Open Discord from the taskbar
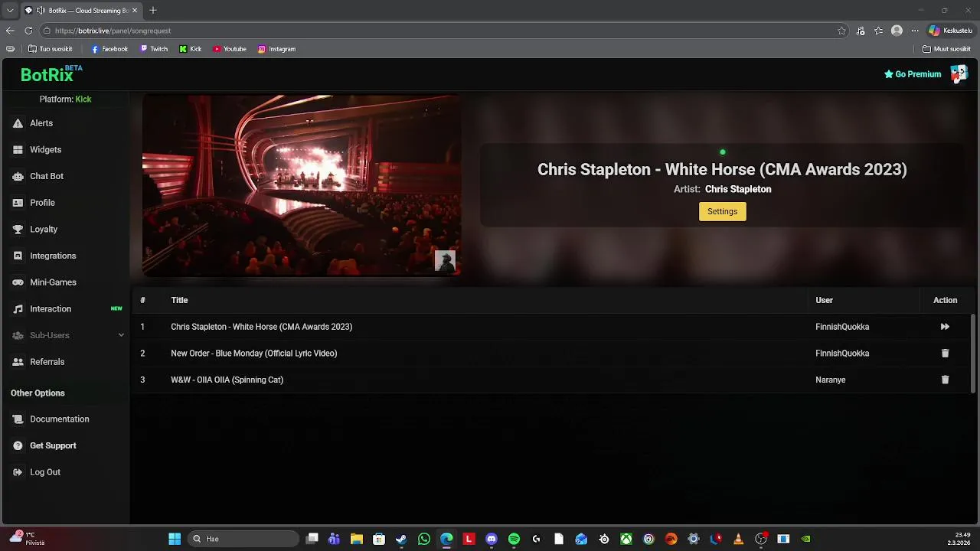The height and width of the screenshot is (551, 980). coord(492,539)
